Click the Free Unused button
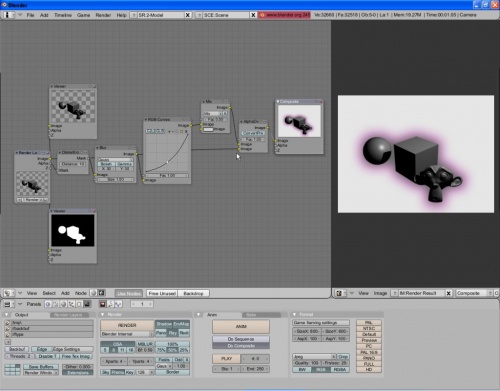Screen dimensions: 500x391 click(162, 293)
